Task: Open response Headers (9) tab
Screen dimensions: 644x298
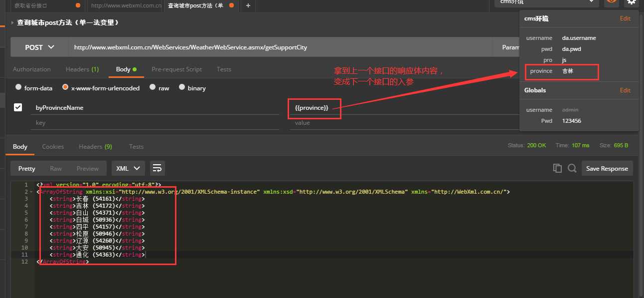Action: click(95, 147)
